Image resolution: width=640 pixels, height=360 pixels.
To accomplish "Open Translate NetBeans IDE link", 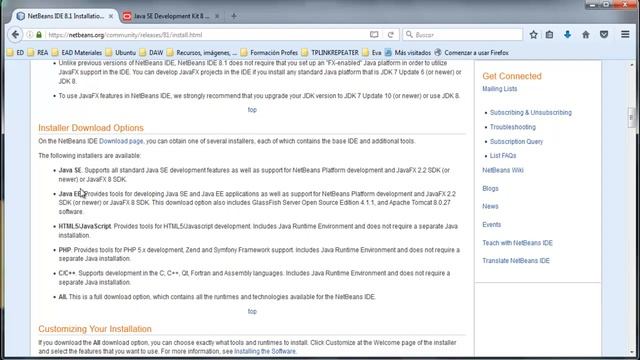I will (516, 261).
